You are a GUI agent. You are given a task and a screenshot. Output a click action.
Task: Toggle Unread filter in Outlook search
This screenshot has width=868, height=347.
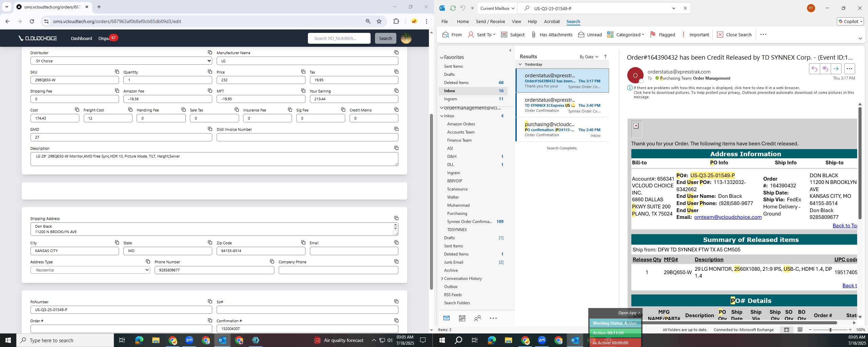pos(590,35)
